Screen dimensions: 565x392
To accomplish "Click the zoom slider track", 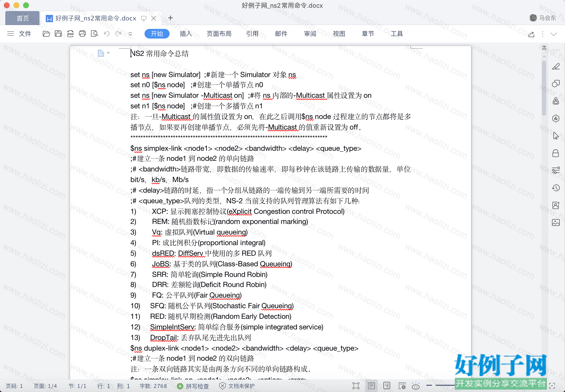I will click(445, 386).
